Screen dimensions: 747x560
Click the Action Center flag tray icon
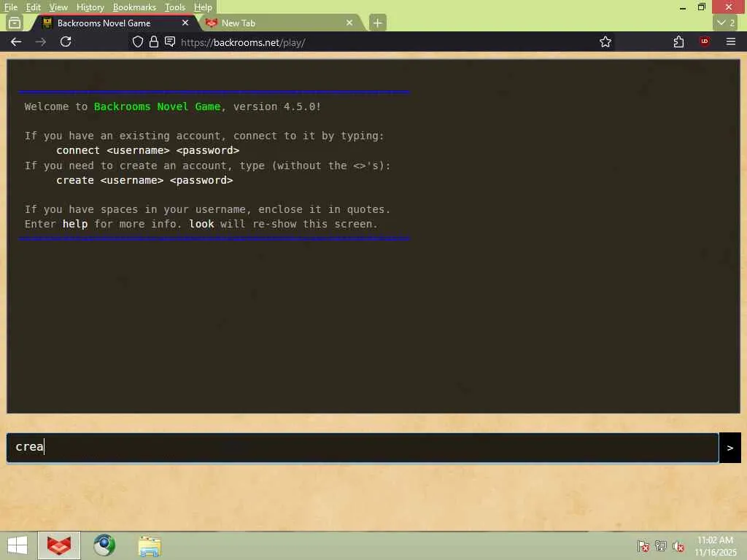tap(643, 546)
